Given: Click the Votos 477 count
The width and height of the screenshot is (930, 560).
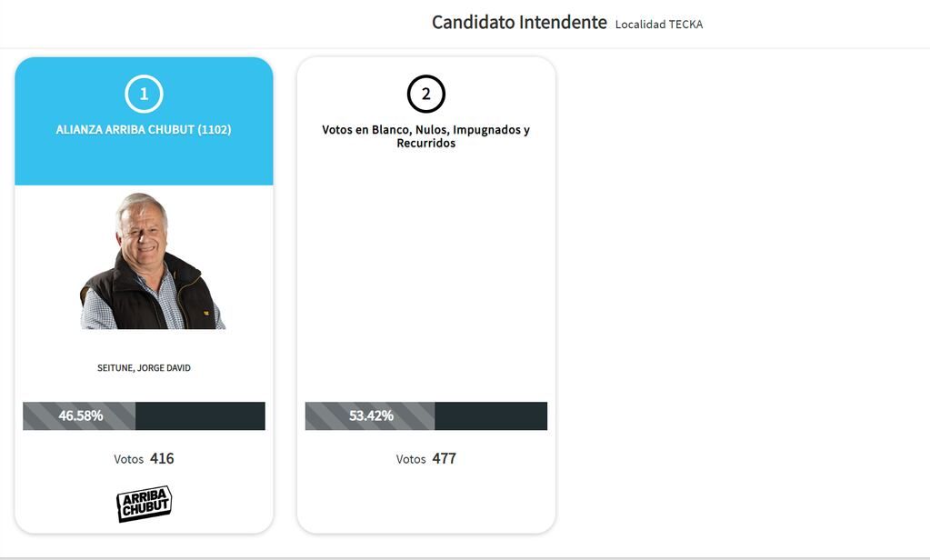Looking at the screenshot, I should pos(427,458).
